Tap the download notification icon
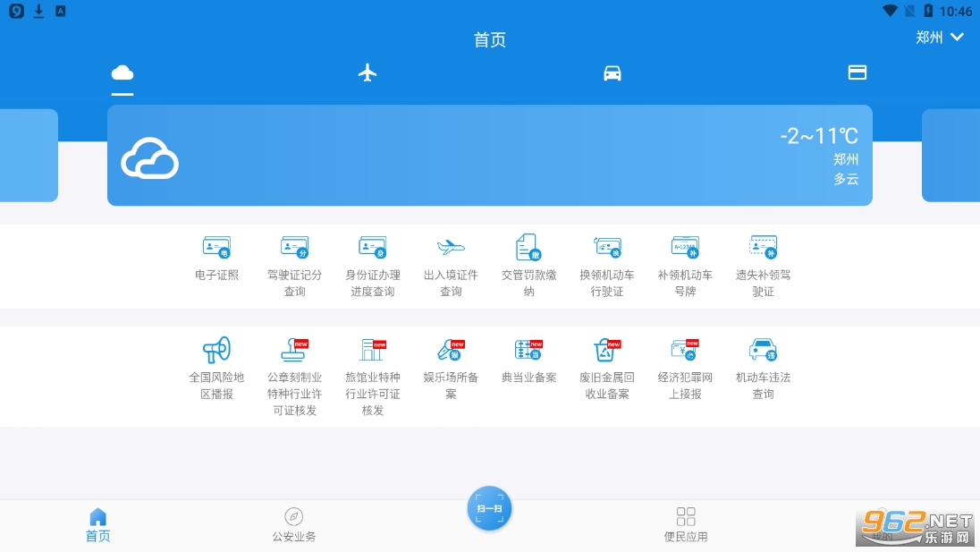Viewport: 980px width, 552px height. point(38,11)
